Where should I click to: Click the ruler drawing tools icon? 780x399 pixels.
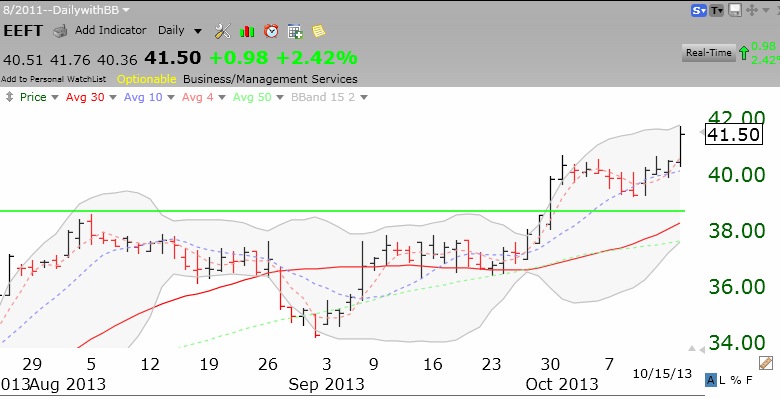point(766,363)
